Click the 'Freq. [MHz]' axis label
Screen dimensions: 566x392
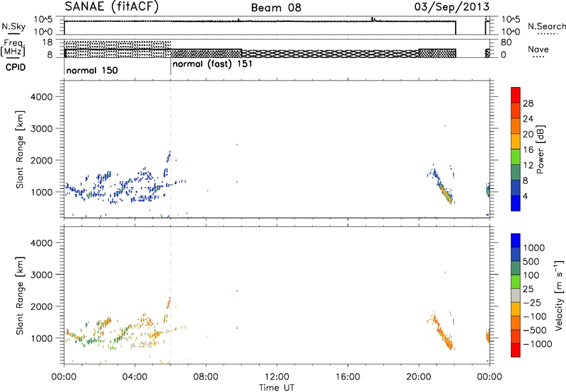click(13, 47)
